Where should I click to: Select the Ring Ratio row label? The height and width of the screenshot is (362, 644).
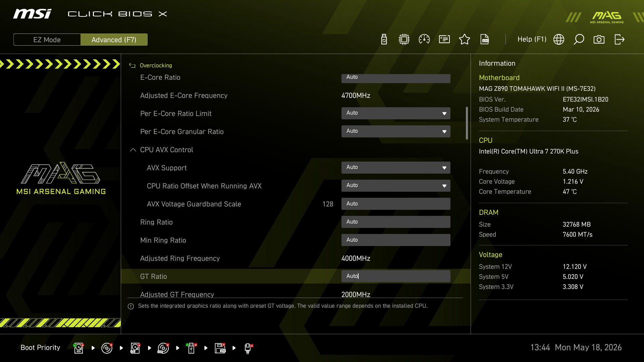point(156,222)
